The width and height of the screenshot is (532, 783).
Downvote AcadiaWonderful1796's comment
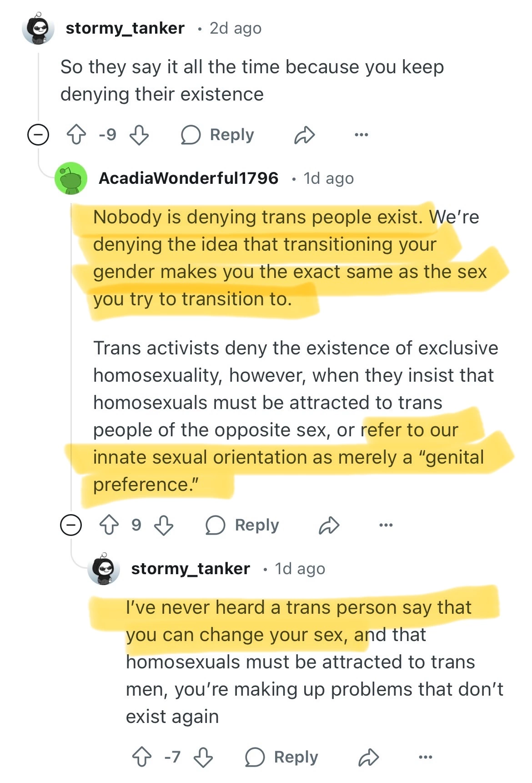click(x=164, y=525)
